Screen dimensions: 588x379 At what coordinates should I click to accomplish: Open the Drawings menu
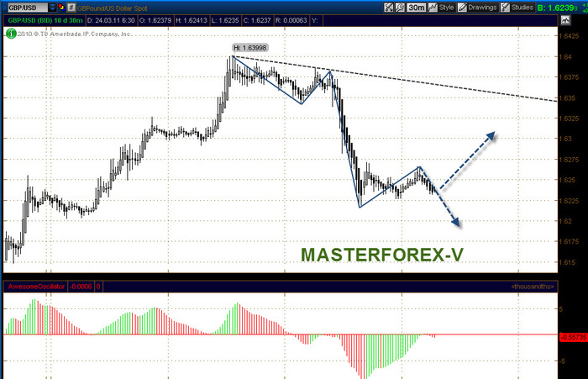[x=478, y=8]
